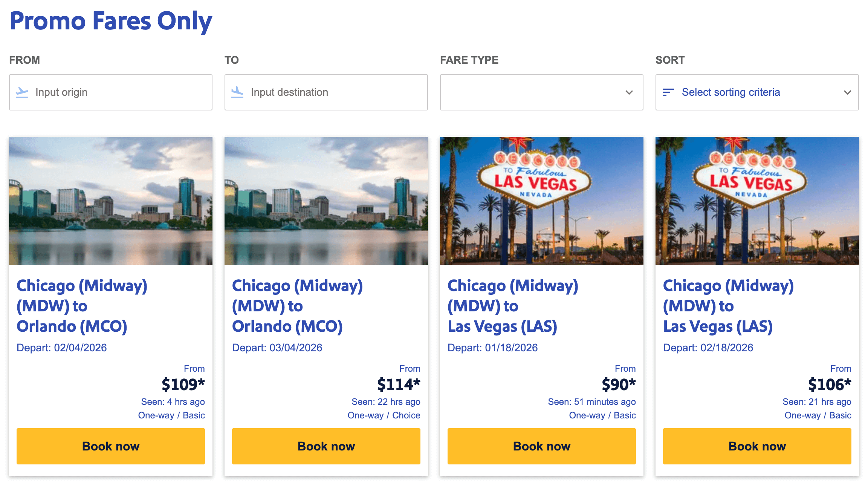The height and width of the screenshot is (481, 868).
Task: Book now for the $114 Choice fare
Action: pos(326,446)
